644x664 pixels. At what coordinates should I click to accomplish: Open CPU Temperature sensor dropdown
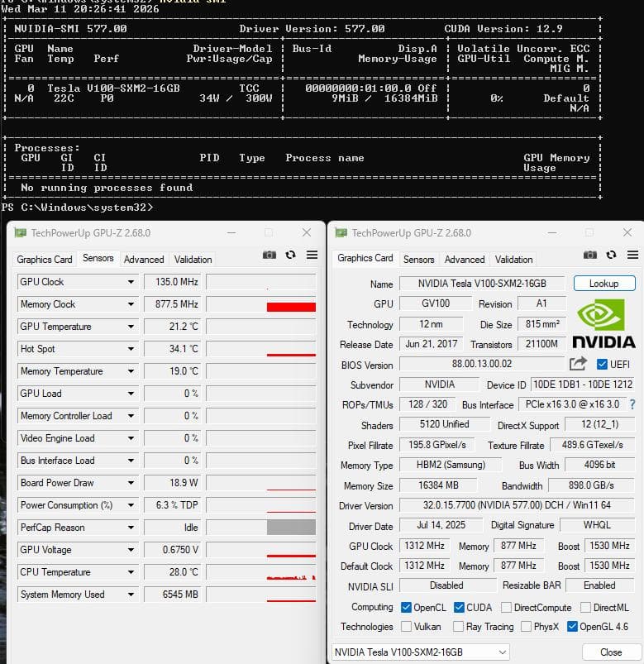(x=131, y=572)
